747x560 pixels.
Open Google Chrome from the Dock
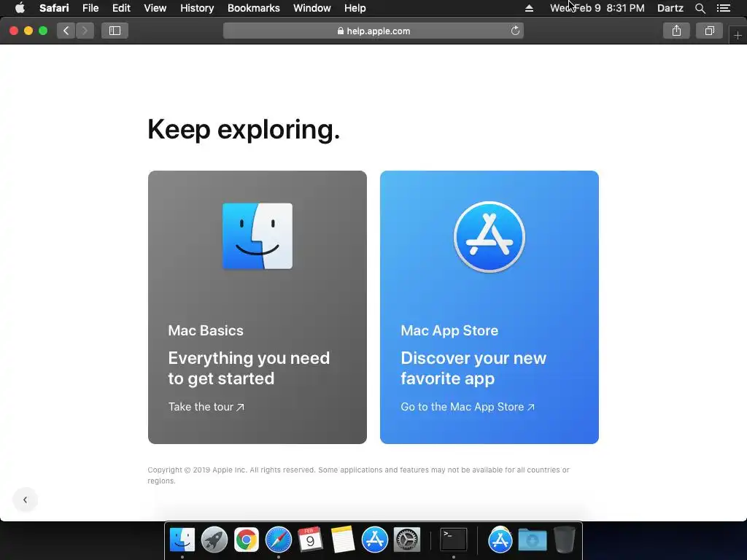coord(247,540)
